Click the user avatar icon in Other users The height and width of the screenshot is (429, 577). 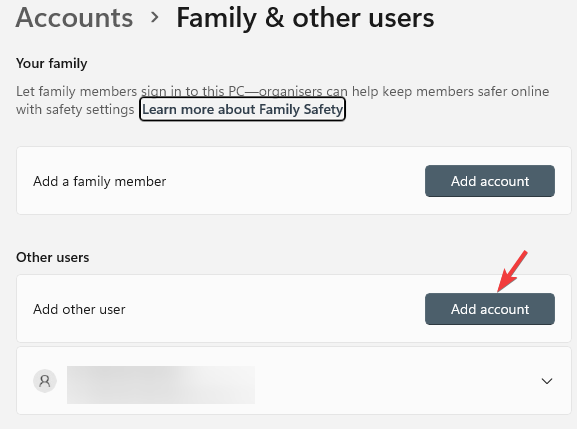45,381
